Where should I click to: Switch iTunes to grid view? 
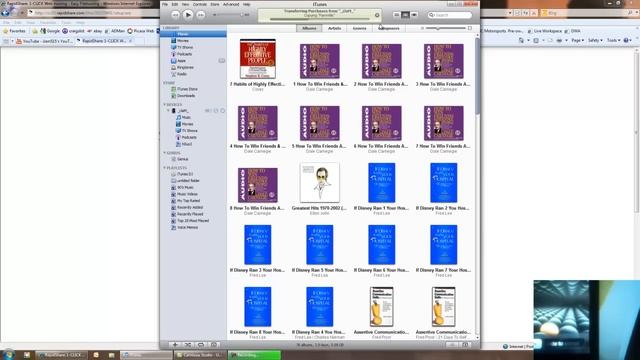pos(405,15)
